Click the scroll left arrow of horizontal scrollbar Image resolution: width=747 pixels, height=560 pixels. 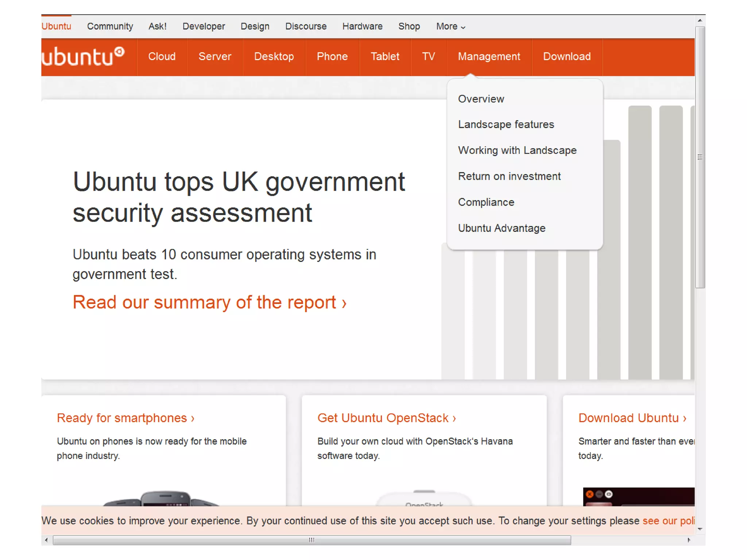pos(46,540)
